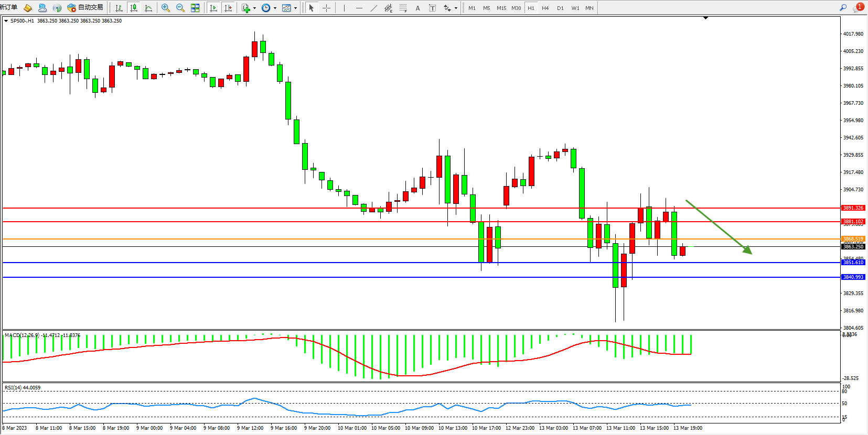Screen dimensions: 868x435
Task: Add a text label with the A tool
Action: click(x=417, y=8)
